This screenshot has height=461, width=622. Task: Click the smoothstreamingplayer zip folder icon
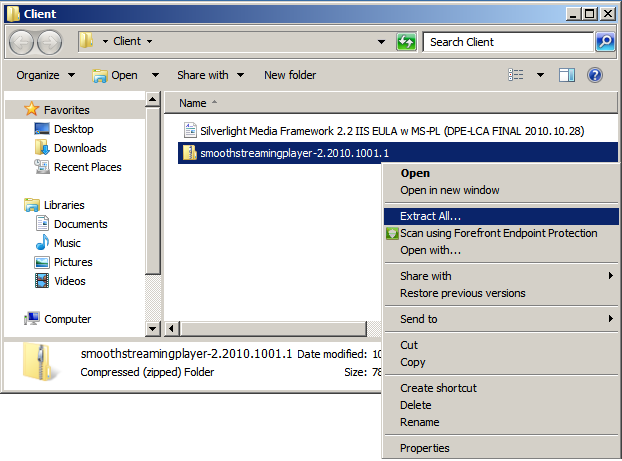190,153
